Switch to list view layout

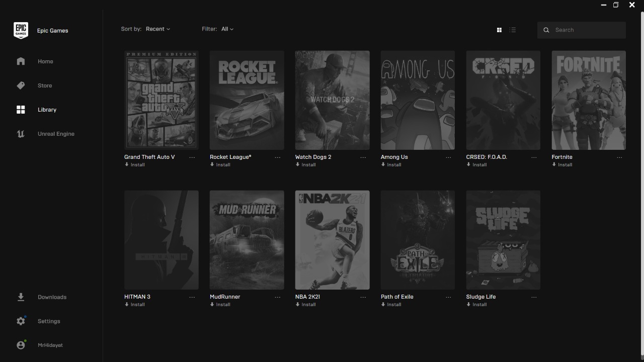pos(512,30)
